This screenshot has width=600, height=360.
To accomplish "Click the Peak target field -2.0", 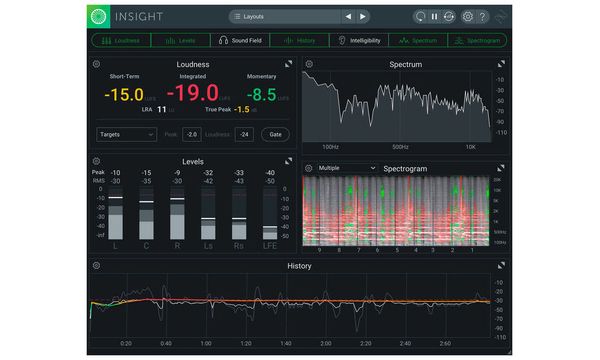I will (x=192, y=134).
